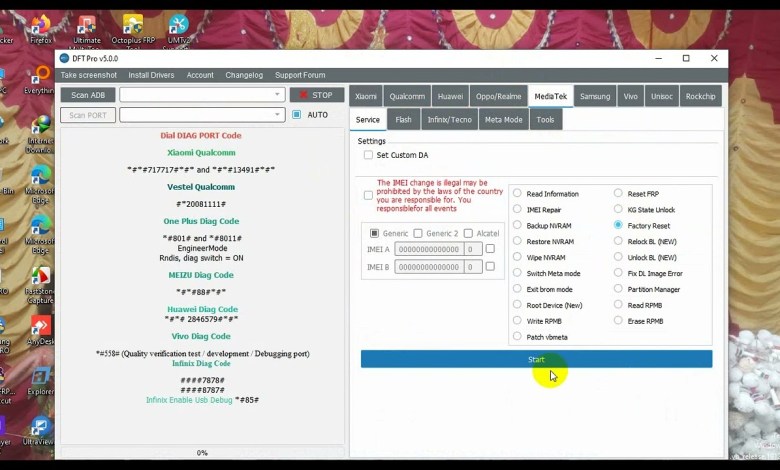Click the DFT Pro title bar logo
Screen dimensions: 780x470
tap(65, 59)
